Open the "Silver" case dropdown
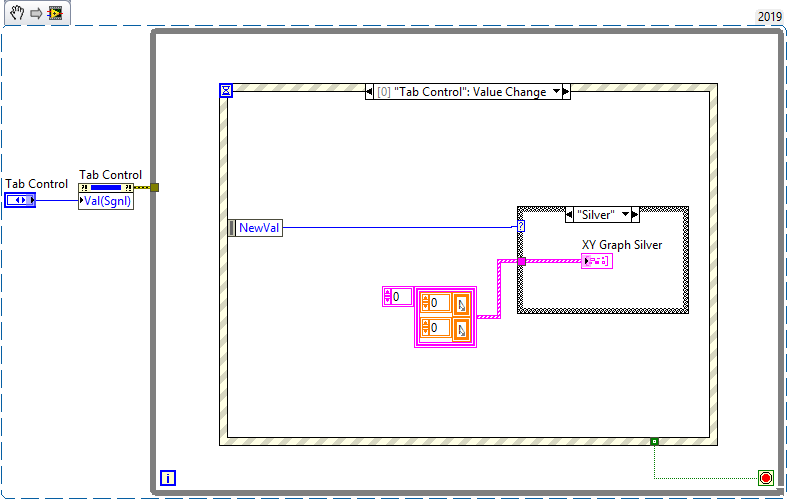Screen dimensions: 788x500 [x=626, y=215]
